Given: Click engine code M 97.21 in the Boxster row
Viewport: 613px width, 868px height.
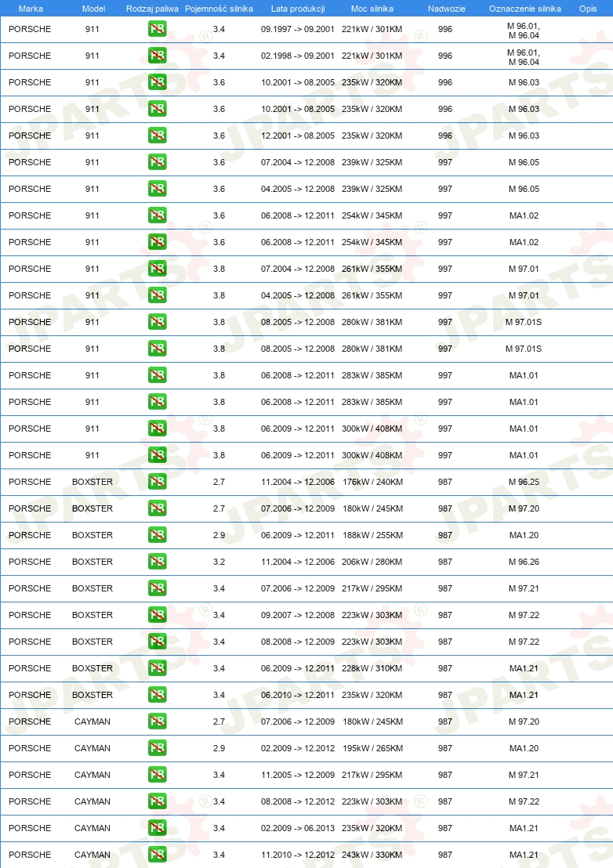Looking at the screenshot, I should (x=524, y=588).
